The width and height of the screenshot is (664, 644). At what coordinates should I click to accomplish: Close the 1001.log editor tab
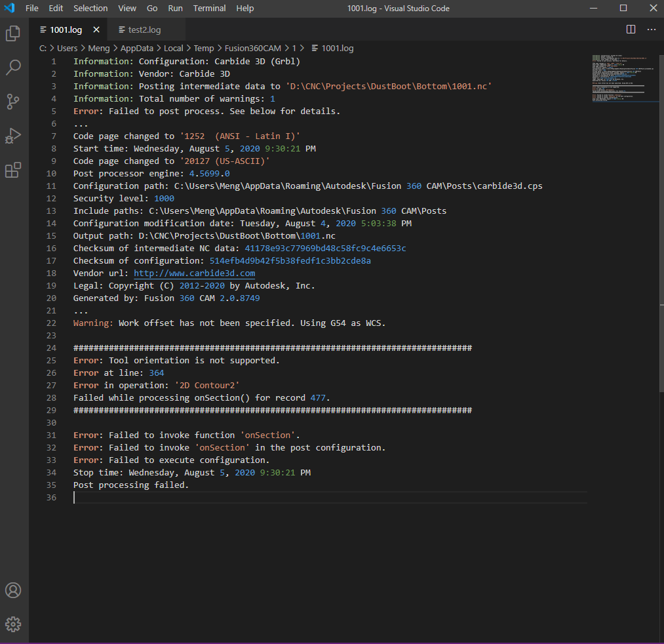96,30
